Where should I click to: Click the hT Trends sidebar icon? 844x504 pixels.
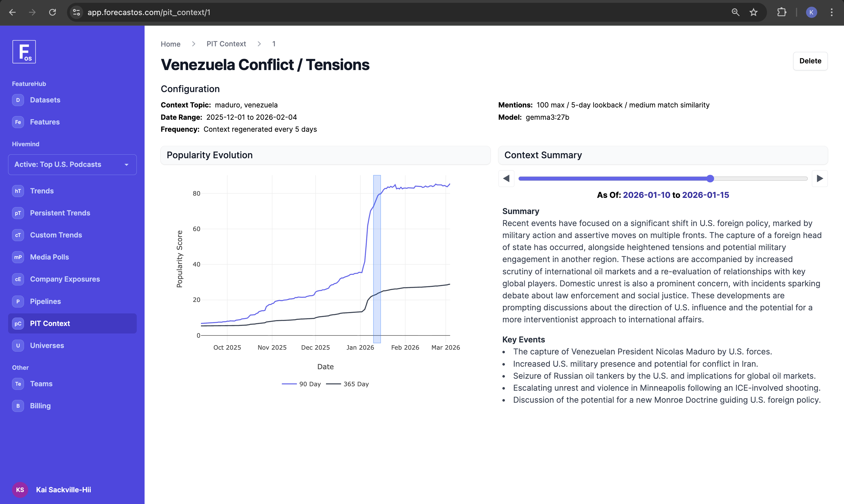(x=18, y=191)
